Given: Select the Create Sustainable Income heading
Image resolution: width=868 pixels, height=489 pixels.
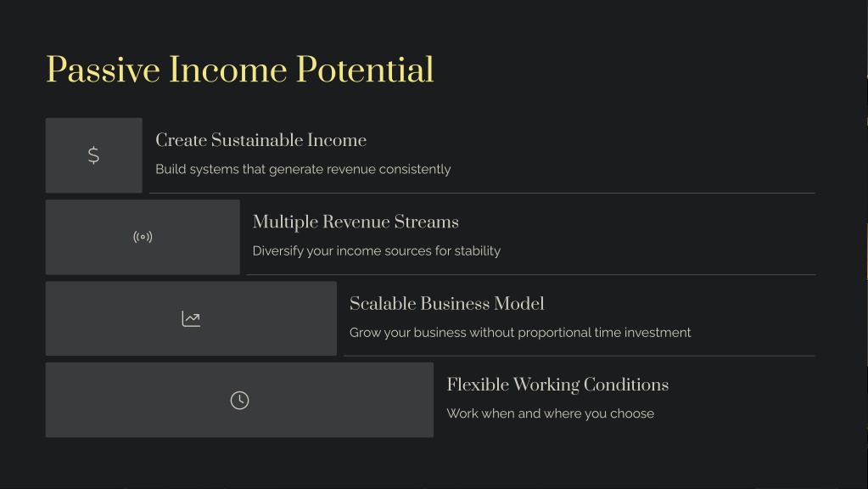Looking at the screenshot, I should tap(260, 140).
